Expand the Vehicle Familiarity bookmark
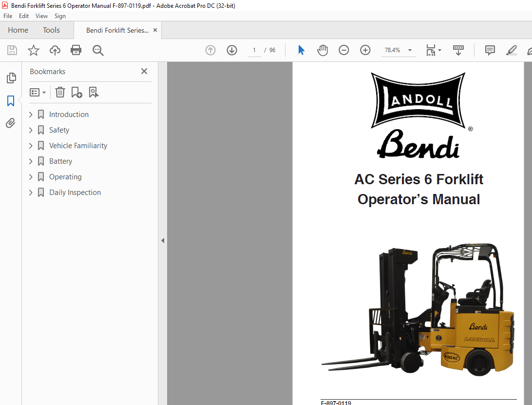532x405 pixels. 31,146
